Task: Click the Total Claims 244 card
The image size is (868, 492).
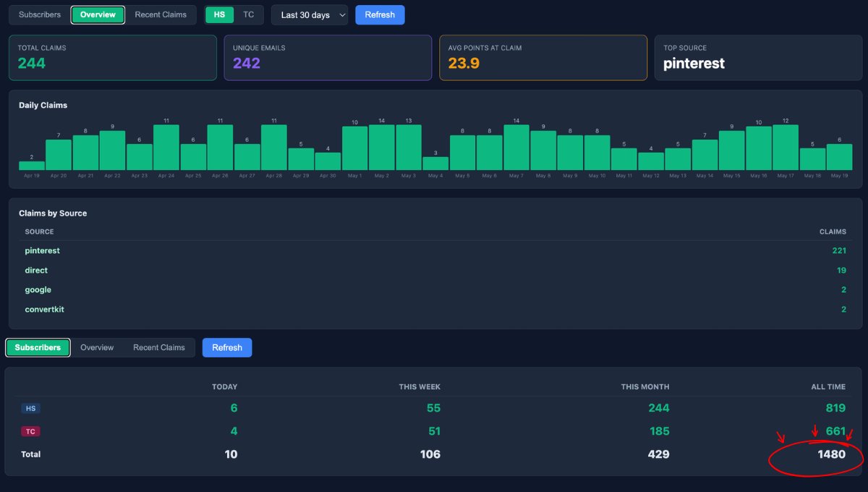Action: [x=113, y=58]
